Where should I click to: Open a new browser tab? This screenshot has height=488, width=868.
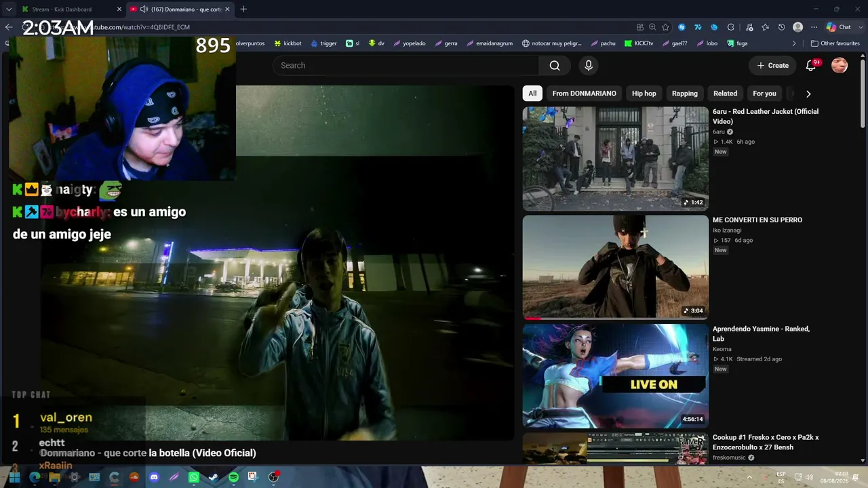(x=243, y=9)
